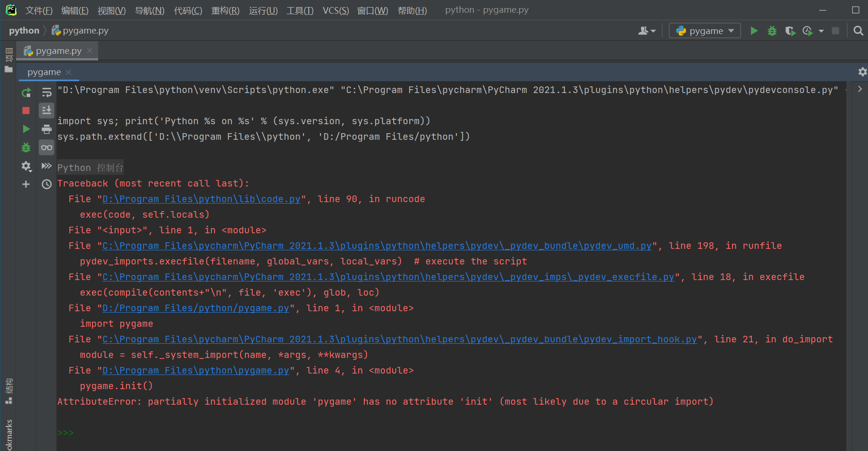
Task: Open Search Everywhere magnifier icon
Action: pos(859,31)
